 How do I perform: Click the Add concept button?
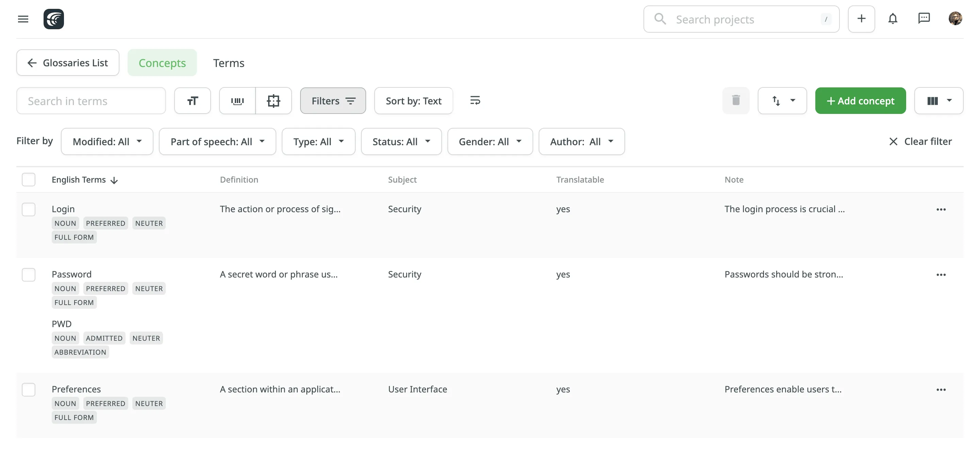point(860,101)
